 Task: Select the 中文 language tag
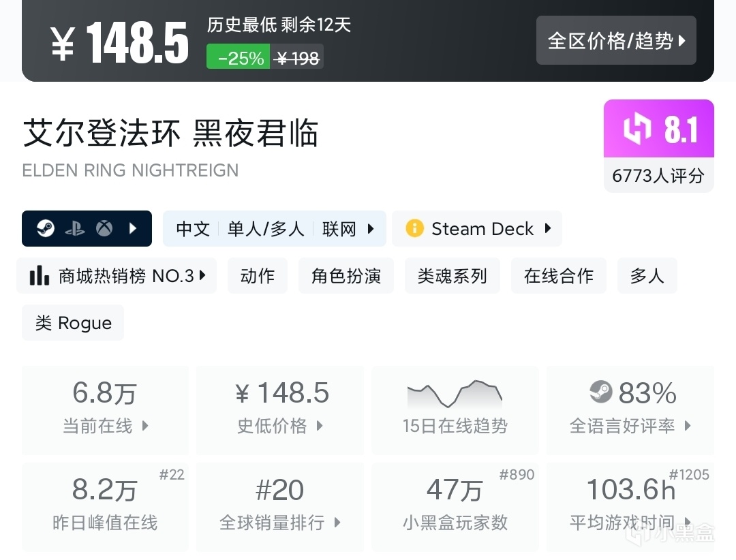click(x=193, y=229)
